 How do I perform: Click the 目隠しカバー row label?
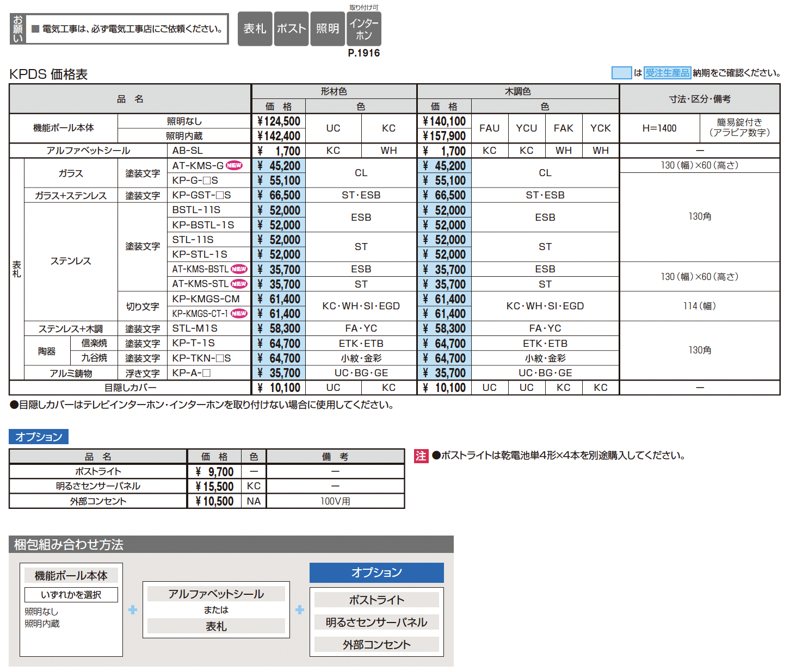tap(131, 388)
